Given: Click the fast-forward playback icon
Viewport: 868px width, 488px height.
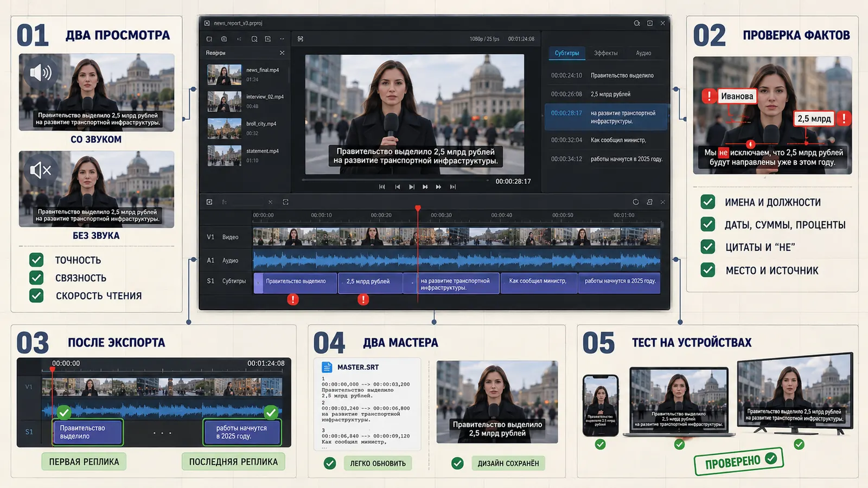Looking at the screenshot, I should pos(438,187).
